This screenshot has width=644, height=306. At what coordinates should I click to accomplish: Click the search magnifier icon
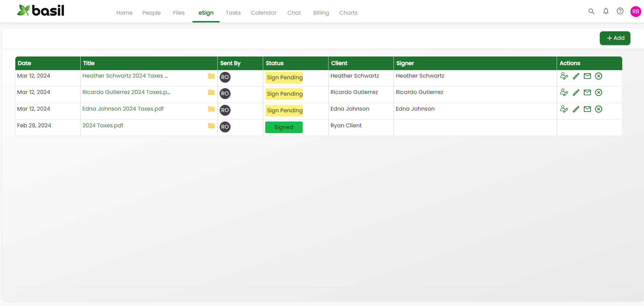[x=591, y=11]
